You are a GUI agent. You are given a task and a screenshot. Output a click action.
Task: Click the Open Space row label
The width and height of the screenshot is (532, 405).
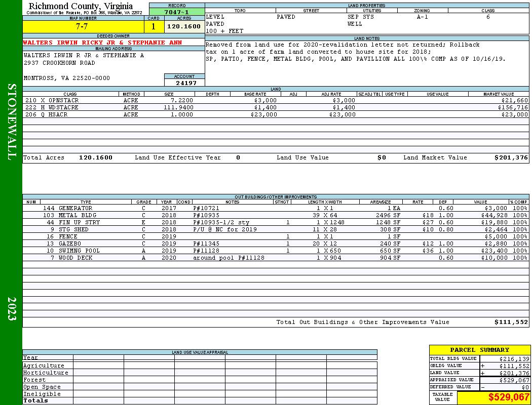point(42,387)
